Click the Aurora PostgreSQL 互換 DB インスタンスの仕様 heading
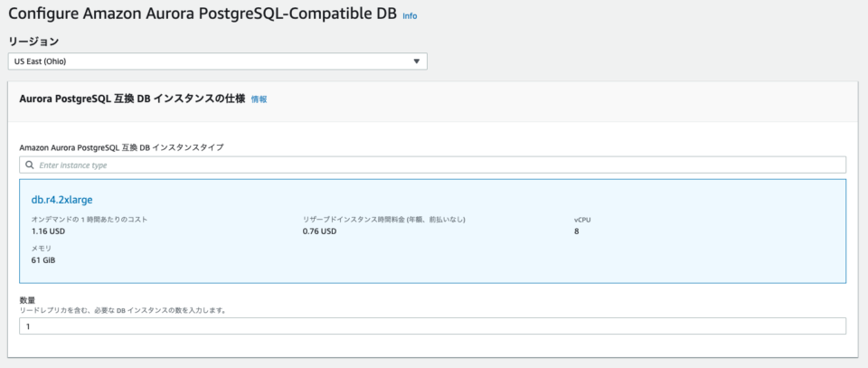 coord(132,99)
